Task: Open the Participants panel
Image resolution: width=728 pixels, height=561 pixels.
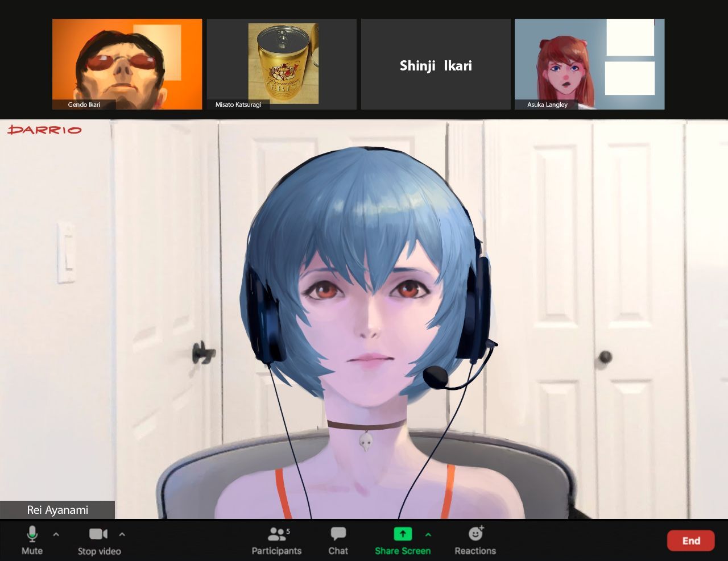Action: pyautogui.click(x=277, y=541)
